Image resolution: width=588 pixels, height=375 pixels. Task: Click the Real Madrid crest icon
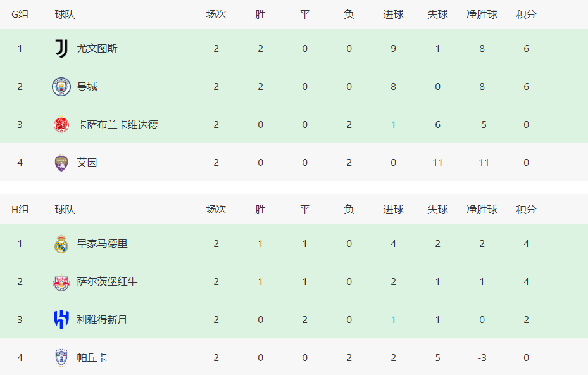tap(61, 244)
